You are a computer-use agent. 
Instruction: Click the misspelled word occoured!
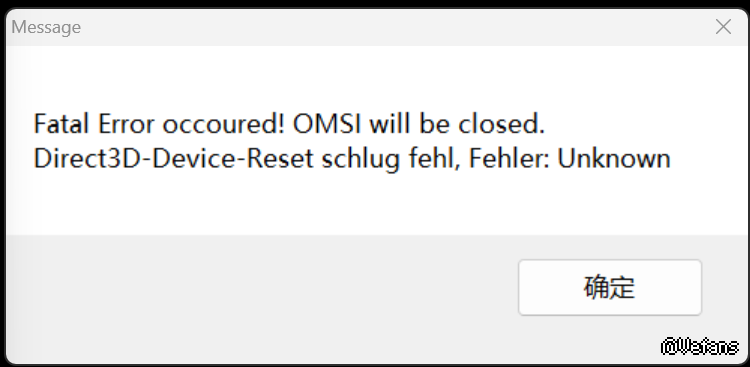[224, 124]
